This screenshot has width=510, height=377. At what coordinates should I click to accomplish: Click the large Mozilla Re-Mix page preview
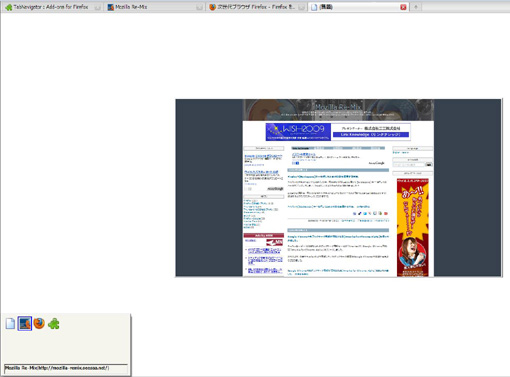339,188
